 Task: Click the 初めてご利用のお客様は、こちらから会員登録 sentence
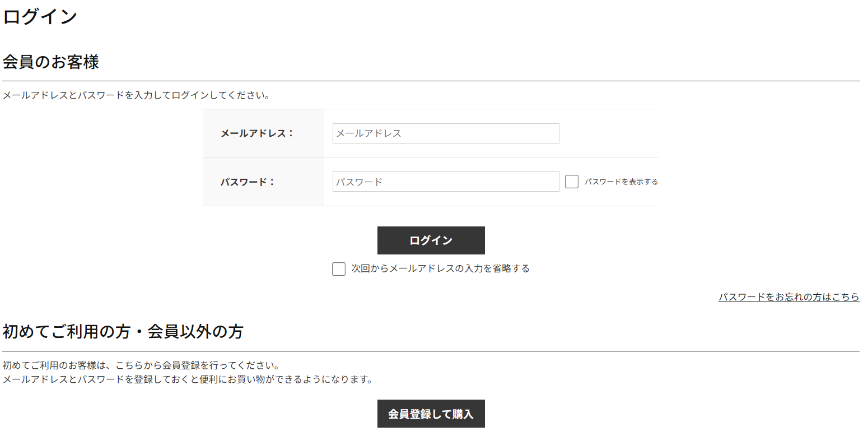pyautogui.click(x=141, y=365)
